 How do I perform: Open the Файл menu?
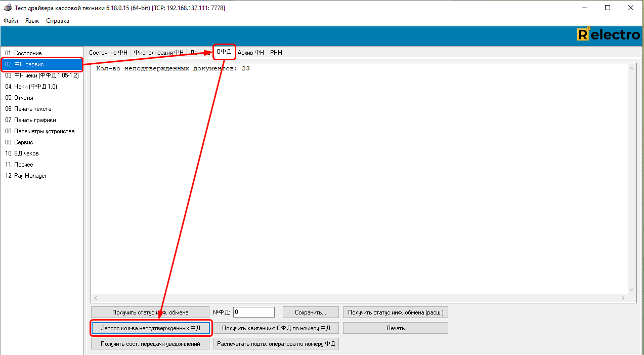pyautogui.click(x=11, y=21)
